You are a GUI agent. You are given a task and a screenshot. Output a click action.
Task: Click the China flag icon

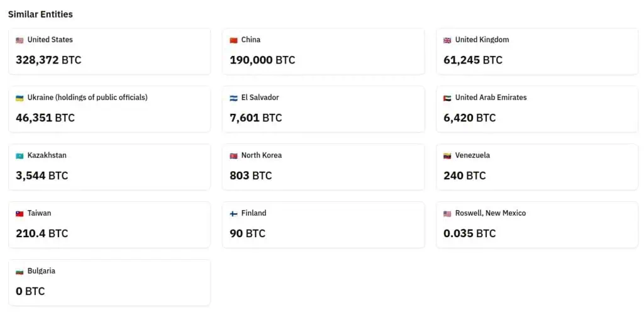click(233, 40)
